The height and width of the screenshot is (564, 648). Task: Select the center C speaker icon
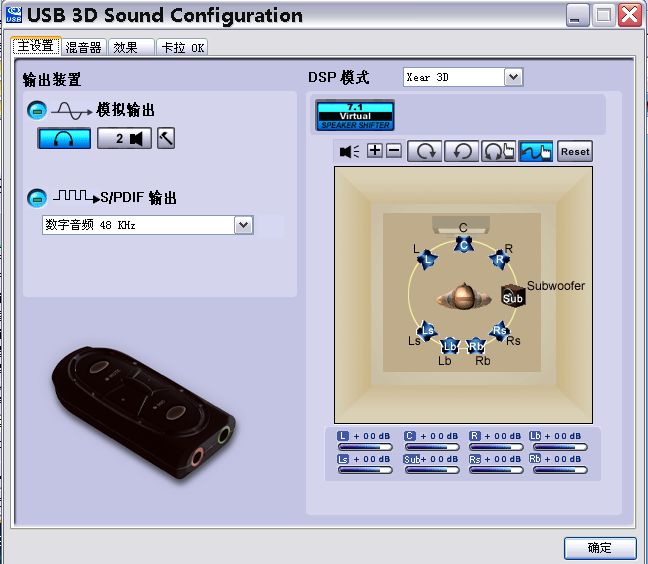click(x=462, y=245)
